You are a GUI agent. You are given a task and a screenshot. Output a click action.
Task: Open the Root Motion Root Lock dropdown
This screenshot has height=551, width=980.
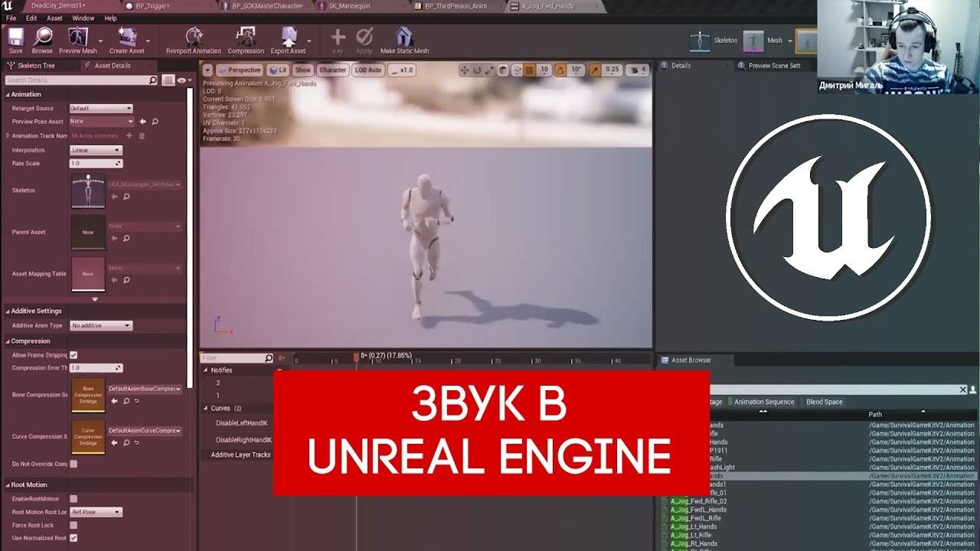point(96,512)
